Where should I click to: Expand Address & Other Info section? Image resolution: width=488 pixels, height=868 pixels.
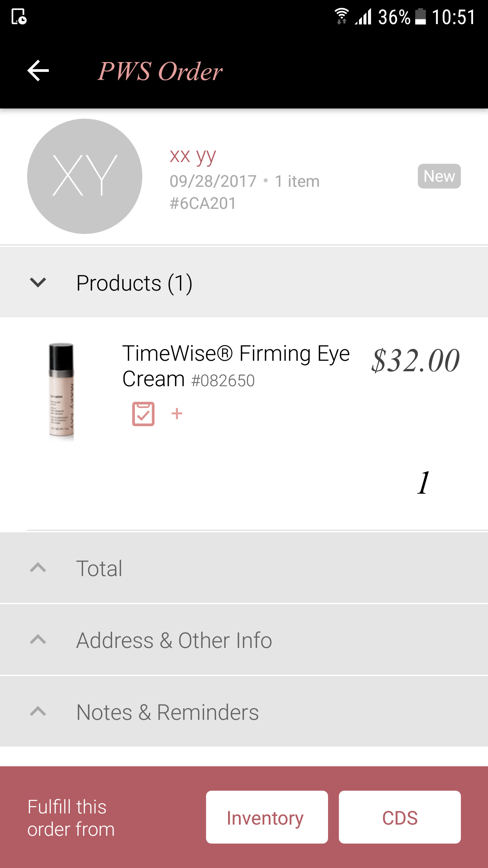click(244, 640)
